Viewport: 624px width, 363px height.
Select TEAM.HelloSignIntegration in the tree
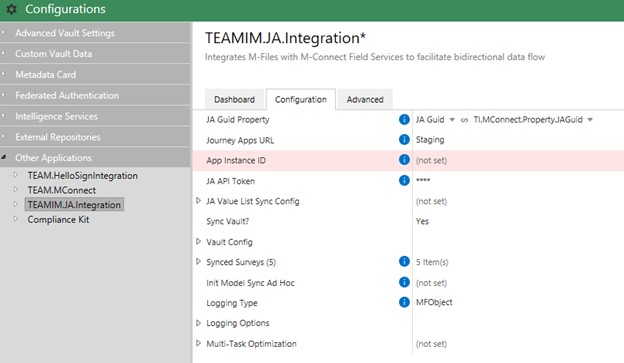pos(82,176)
